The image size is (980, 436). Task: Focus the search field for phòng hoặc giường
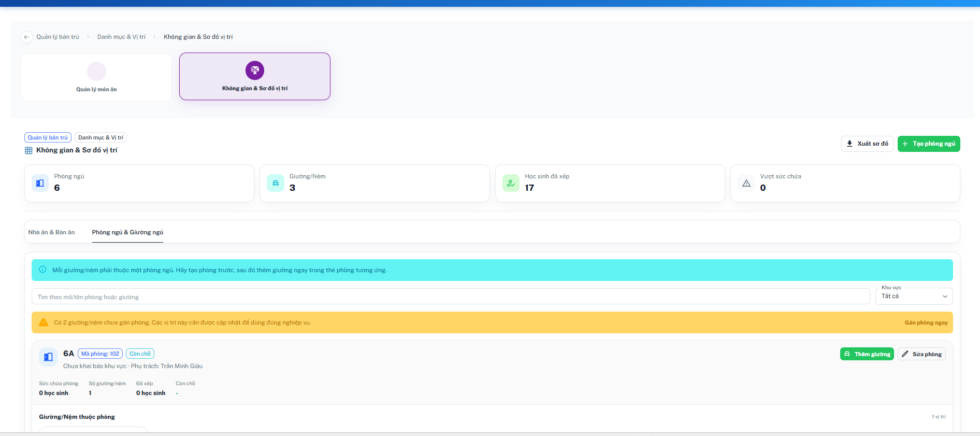tap(451, 297)
